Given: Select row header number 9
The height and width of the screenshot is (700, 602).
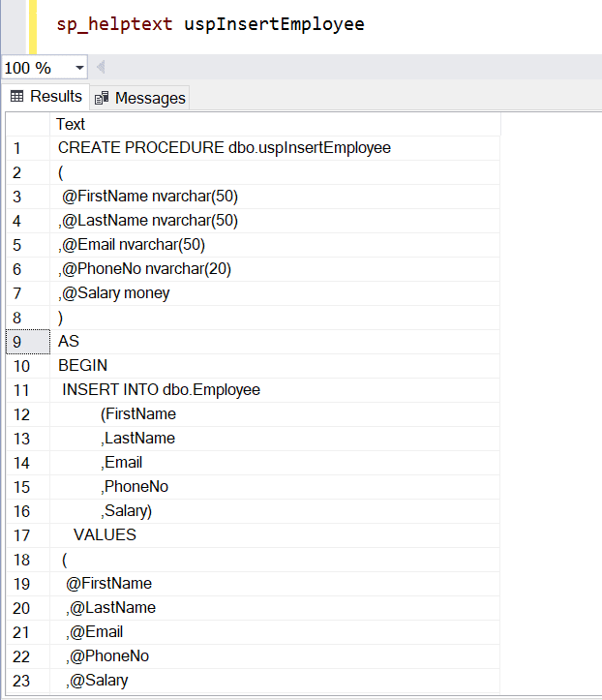Looking at the screenshot, I should pos(26,342).
